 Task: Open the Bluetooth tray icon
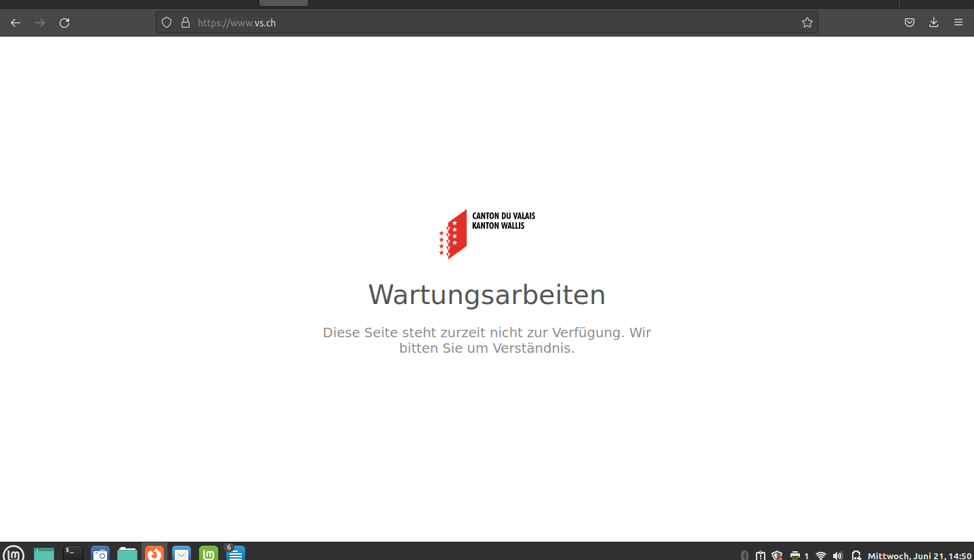pyautogui.click(x=744, y=555)
